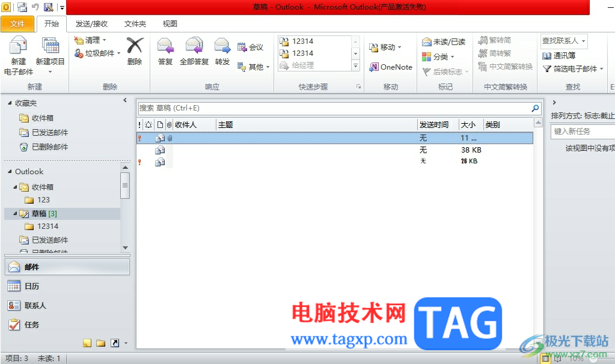615x364 pixels.
Task: Click the Delete (删除) X icon
Action: coord(135,46)
